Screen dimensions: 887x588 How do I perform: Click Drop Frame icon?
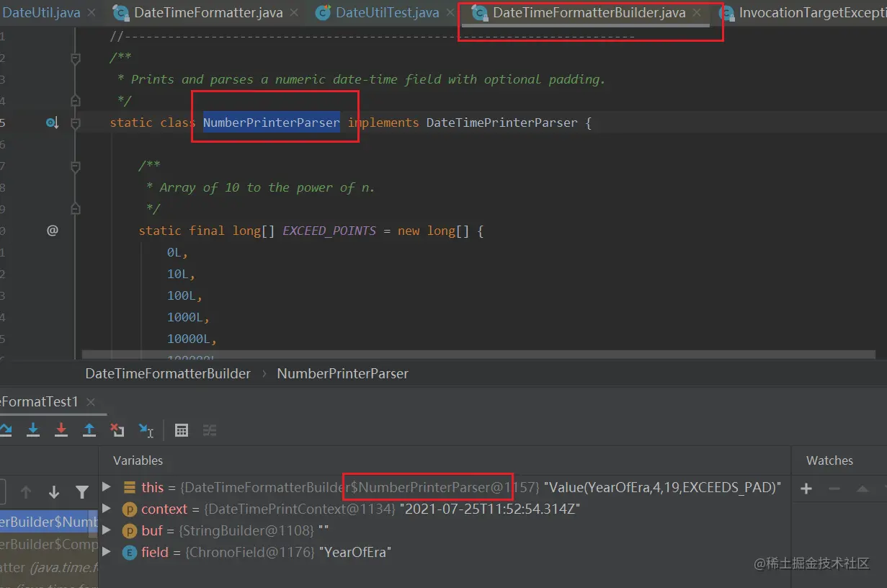click(117, 430)
